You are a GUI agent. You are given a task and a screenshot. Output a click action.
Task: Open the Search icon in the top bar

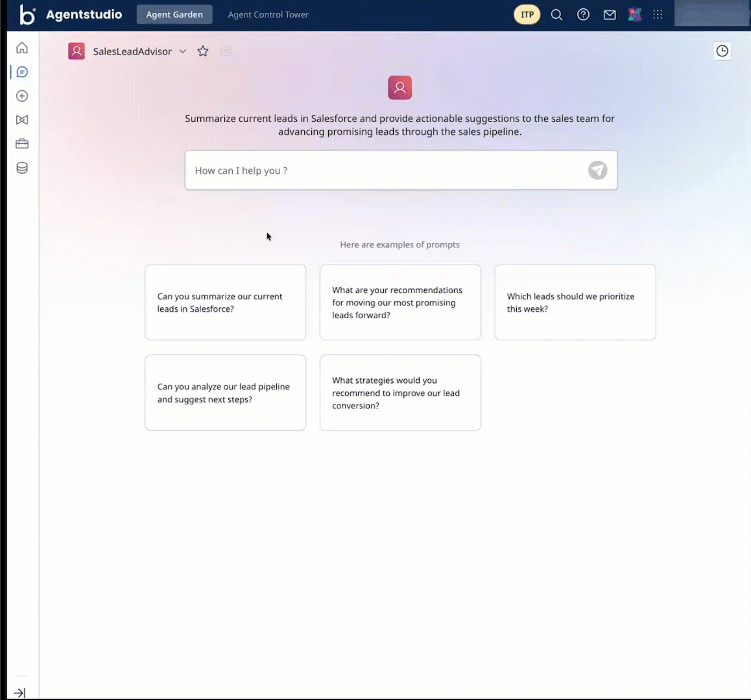tap(556, 14)
